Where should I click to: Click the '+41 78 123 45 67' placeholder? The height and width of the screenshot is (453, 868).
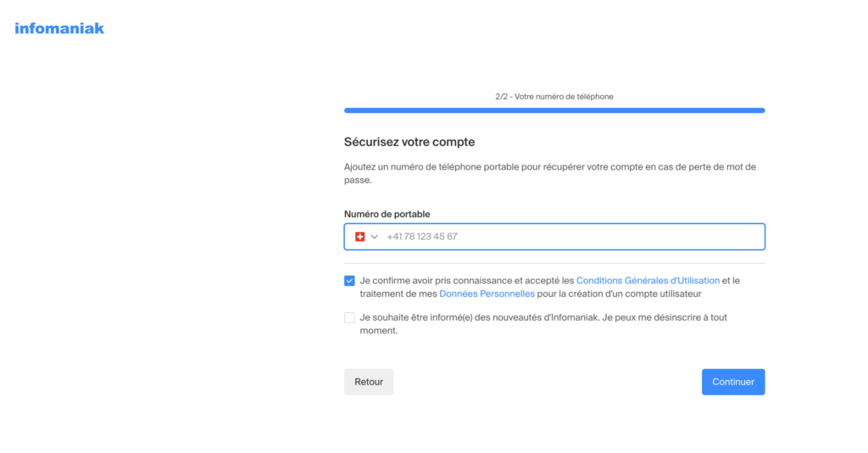(x=422, y=237)
